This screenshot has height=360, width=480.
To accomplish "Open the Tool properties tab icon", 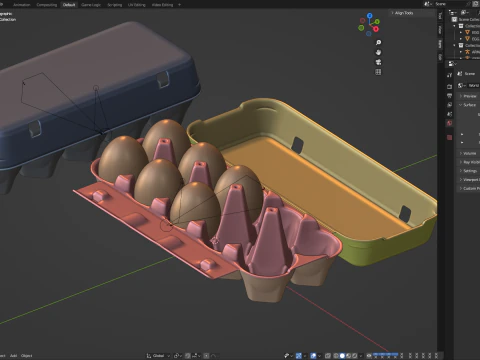I will (450, 75).
